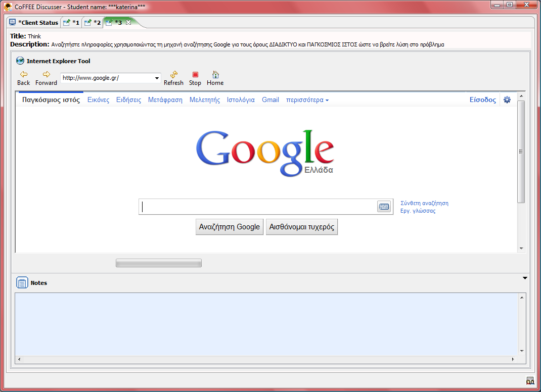The width and height of the screenshot is (541, 392).
Task: Maximize the CoFFEE Discusser window
Action: click(510, 5)
